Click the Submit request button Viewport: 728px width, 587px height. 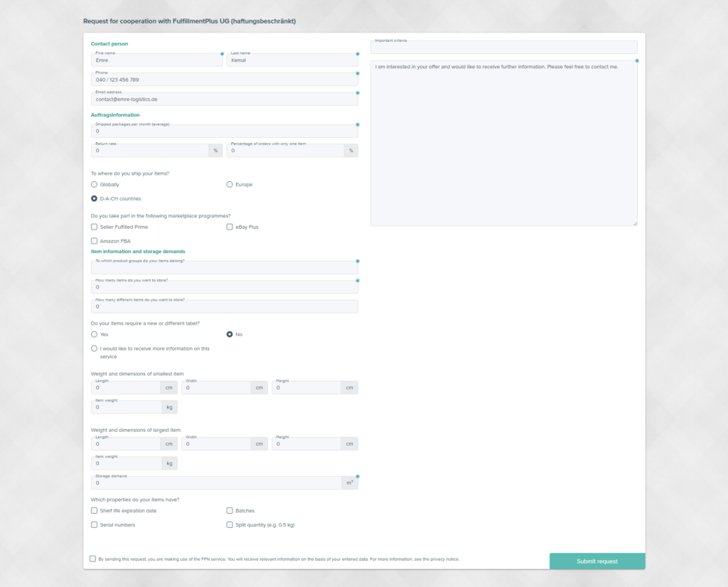597,561
